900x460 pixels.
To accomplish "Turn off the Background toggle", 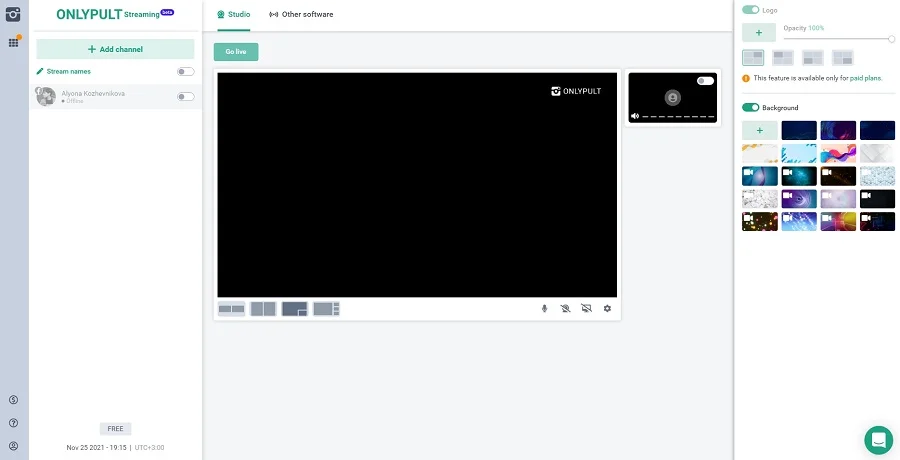I will pyautogui.click(x=750, y=108).
